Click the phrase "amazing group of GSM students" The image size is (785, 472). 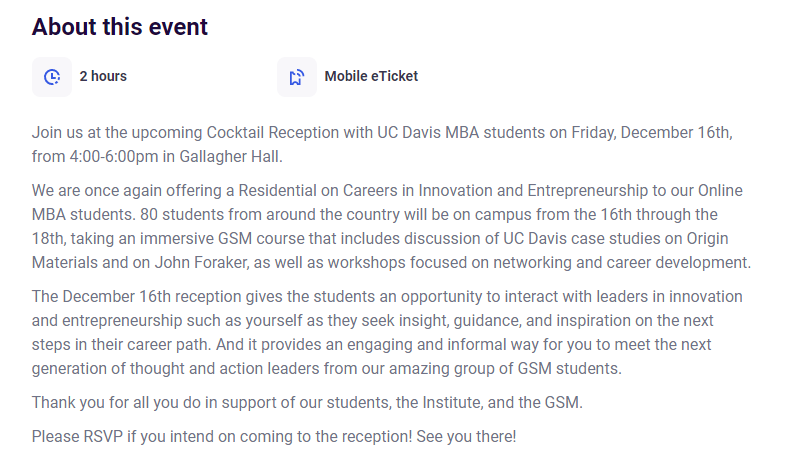[x=503, y=368]
